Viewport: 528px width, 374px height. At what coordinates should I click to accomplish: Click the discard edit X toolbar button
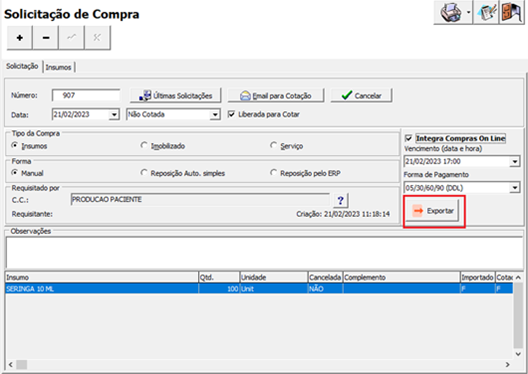(97, 38)
